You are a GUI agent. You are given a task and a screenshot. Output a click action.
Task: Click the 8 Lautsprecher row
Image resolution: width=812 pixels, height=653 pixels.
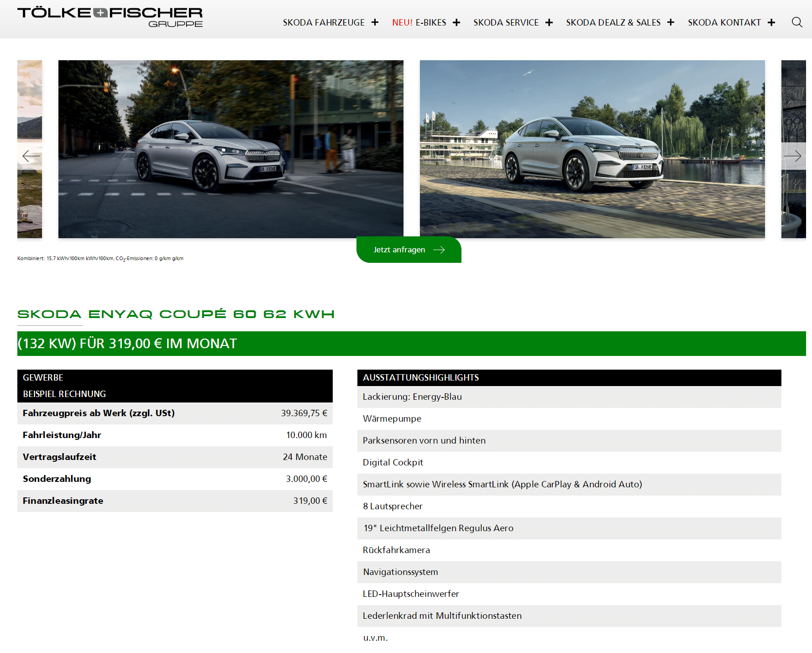point(569,507)
